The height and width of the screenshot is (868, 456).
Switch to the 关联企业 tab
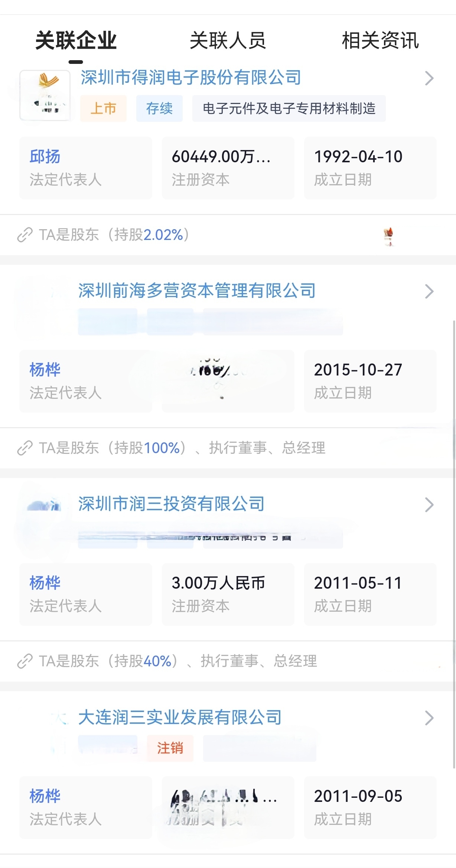coord(76,40)
